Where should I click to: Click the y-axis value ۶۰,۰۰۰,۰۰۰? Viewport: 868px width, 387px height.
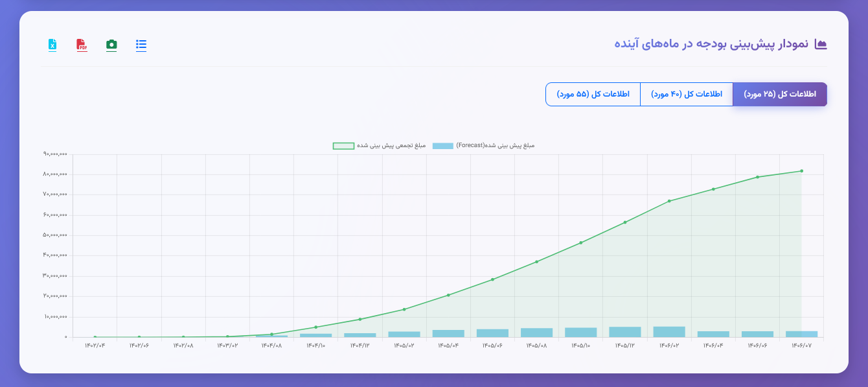pos(56,215)
